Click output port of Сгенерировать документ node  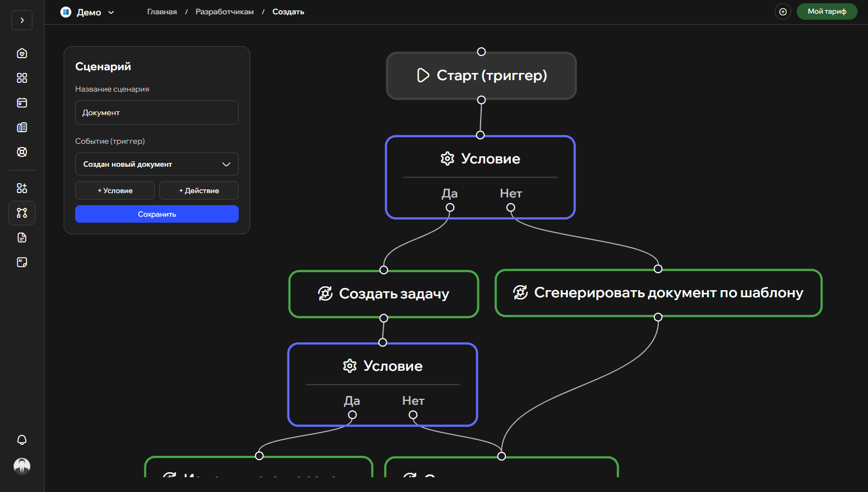[658, 317]
